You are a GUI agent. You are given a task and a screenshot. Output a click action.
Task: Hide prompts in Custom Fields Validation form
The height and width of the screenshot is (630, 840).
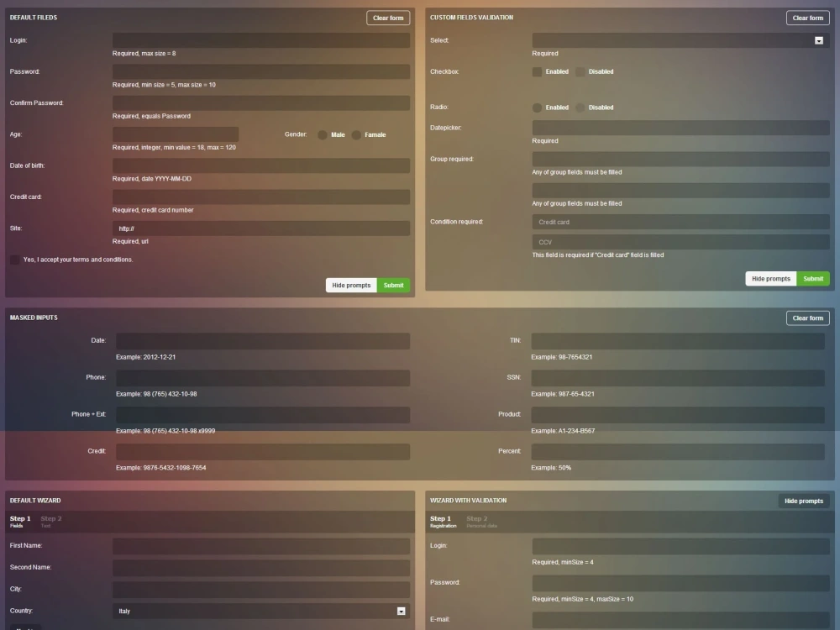770,279
